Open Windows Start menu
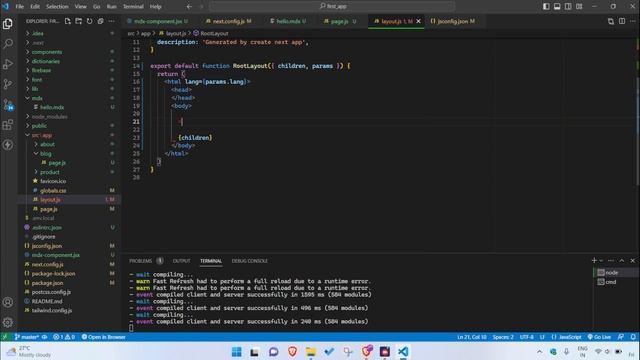Viewport: 640px width, 360px height. 236,351
